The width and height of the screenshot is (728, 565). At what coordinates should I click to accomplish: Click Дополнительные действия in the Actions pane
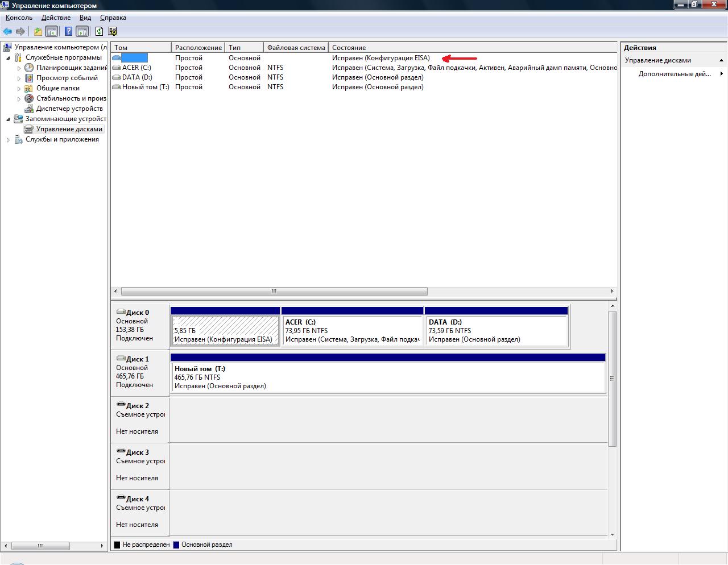(x=674, y=74)
